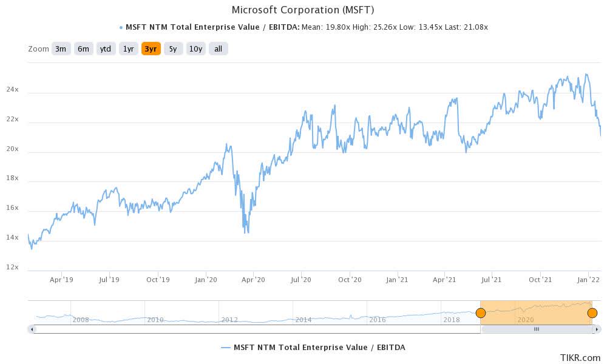Viewport: 607px width, 364px height.
Task: Click the dotted grip handle on the scrollbar
Action: click(537, 329)
